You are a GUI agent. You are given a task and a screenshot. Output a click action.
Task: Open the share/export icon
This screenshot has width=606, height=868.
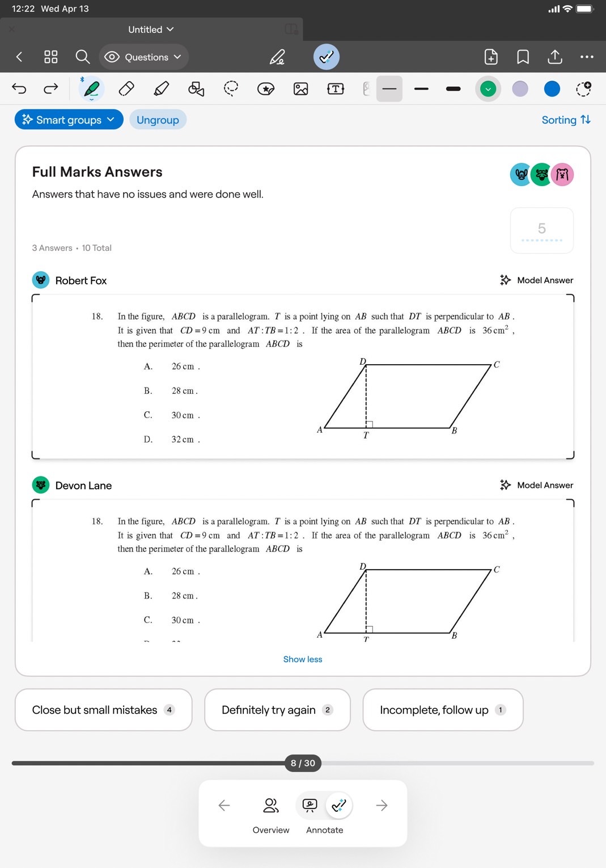pyautogui.click(x=555, y=57)
